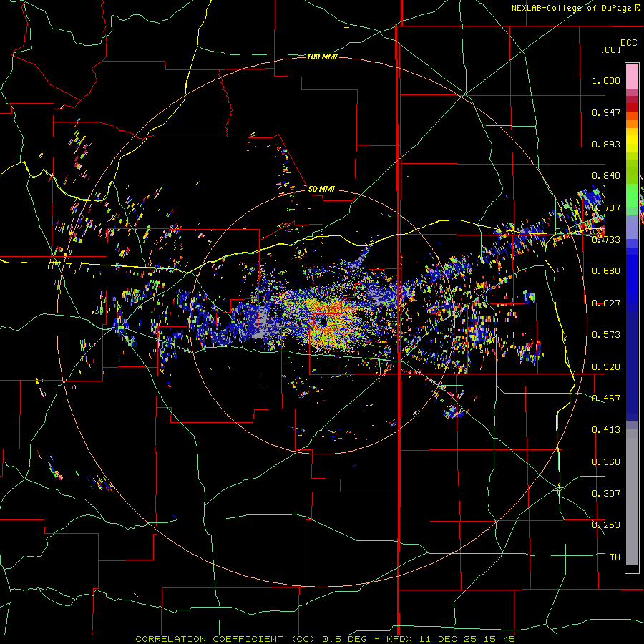The height and width of the screenshot is (644, 644).
Task: Click the black radar site dot at center
Action: [x=323, y=322]
